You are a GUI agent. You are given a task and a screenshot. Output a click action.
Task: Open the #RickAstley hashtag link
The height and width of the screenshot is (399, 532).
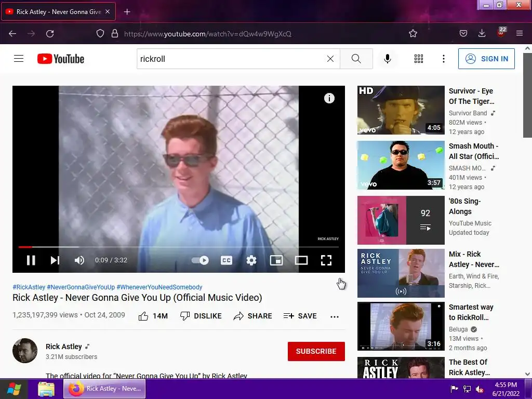[x=29, y=287]
